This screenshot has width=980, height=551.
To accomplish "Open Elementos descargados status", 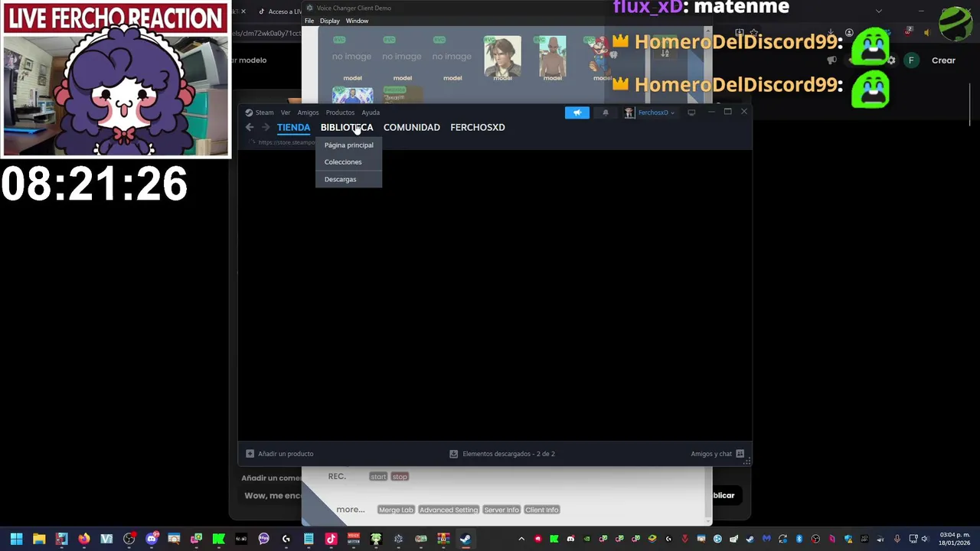I will click(x=502, y=454).
